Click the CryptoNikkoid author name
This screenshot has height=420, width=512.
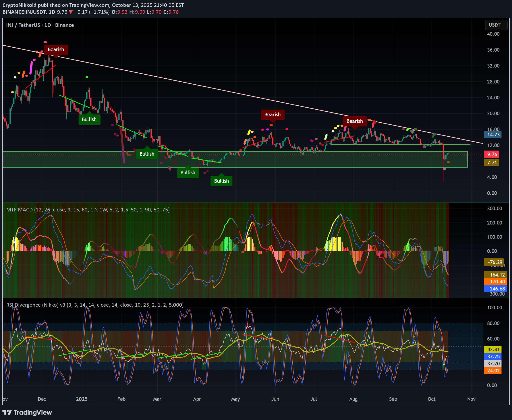click(19, 5)
